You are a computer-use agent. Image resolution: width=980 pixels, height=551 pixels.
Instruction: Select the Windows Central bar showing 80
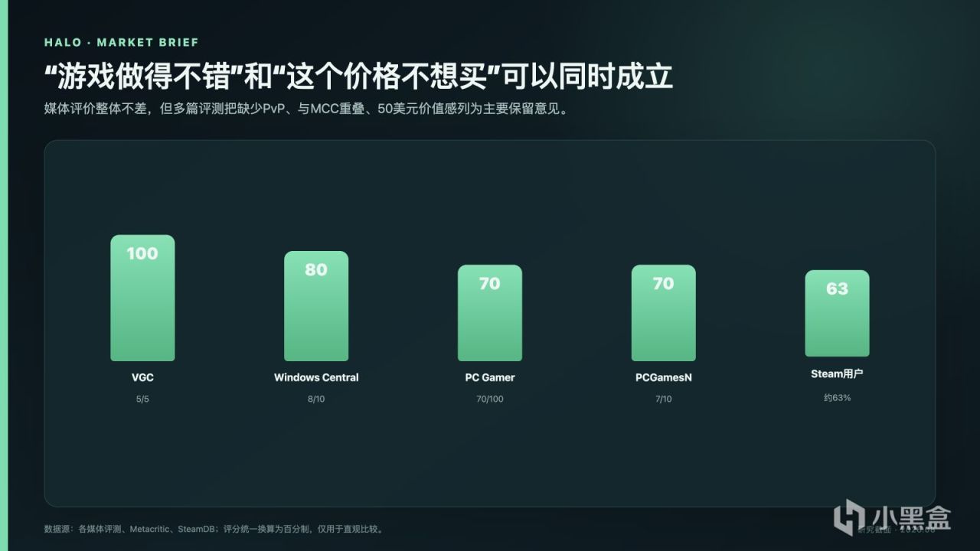(x=316, y=306)
